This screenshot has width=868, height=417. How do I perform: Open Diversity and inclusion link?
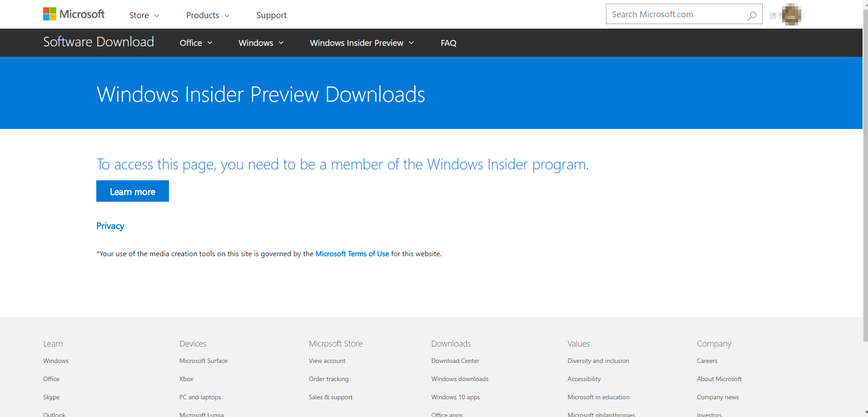point(598,361)
